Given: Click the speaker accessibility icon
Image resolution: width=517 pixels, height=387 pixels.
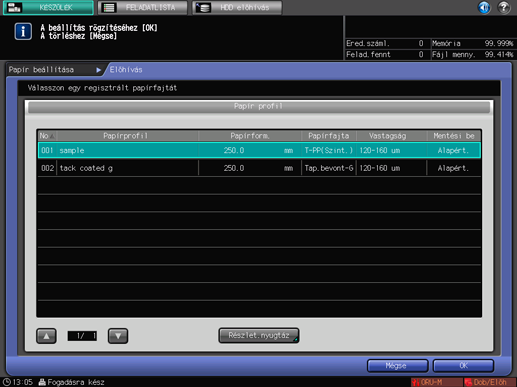Looking at the screenshot, I should [484, 7].
